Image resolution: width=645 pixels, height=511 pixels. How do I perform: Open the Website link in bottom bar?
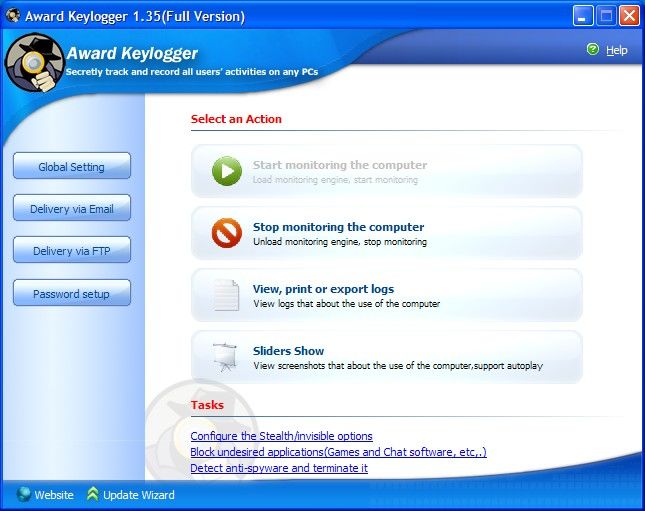pyautogui.click(x=54, y=495)
